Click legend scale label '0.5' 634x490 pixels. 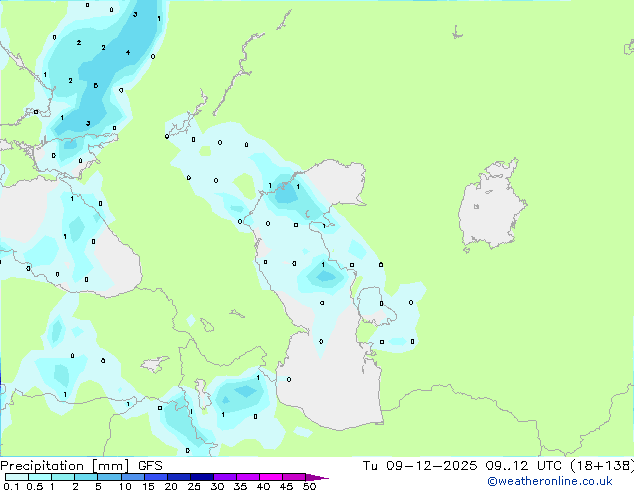tap(35, 486)
